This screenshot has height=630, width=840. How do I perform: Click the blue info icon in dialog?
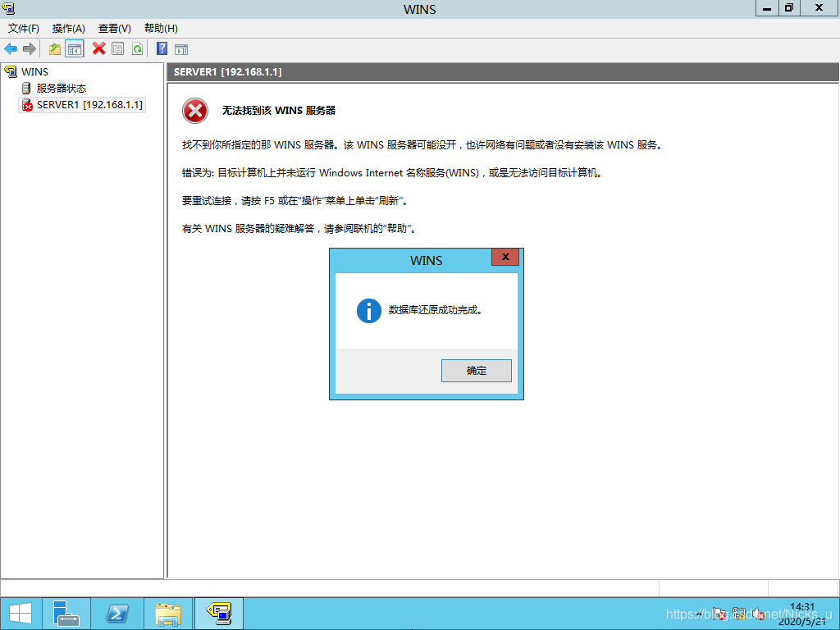click(369, 311)
